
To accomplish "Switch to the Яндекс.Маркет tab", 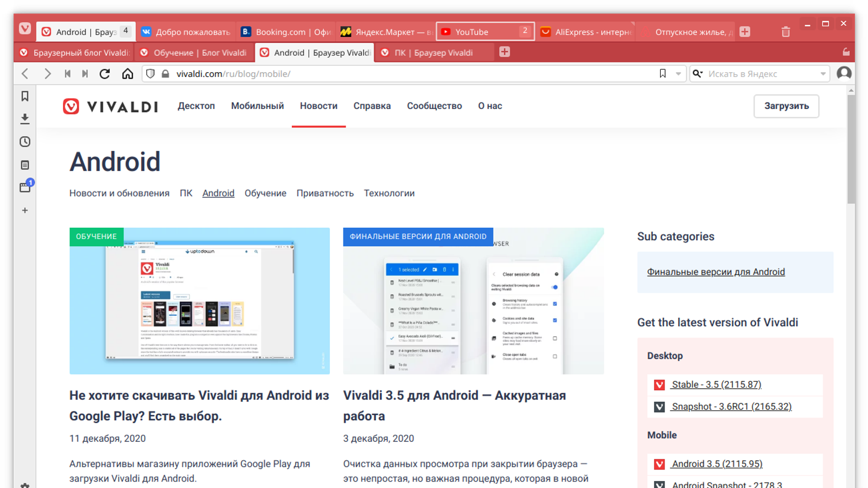I will coord(386,31).
